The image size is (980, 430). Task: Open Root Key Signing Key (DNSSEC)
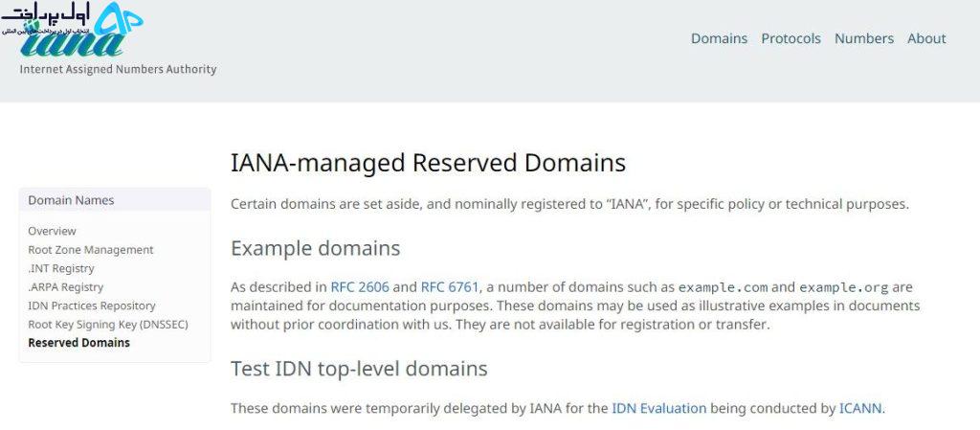coord(108,325)
